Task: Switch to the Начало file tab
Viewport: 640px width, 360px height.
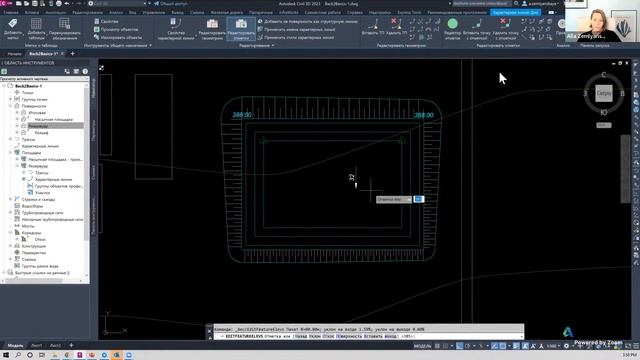Action: (x=14, y=54)
